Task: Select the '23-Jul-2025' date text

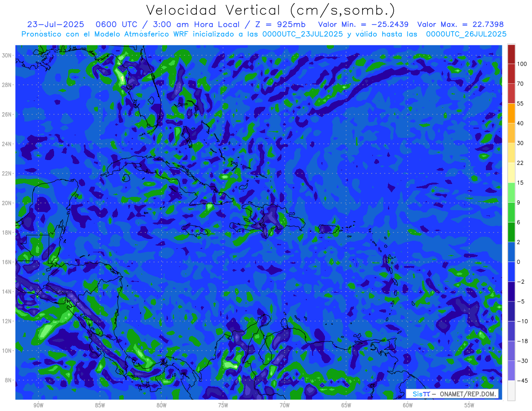Action: [x=55, y=24]
